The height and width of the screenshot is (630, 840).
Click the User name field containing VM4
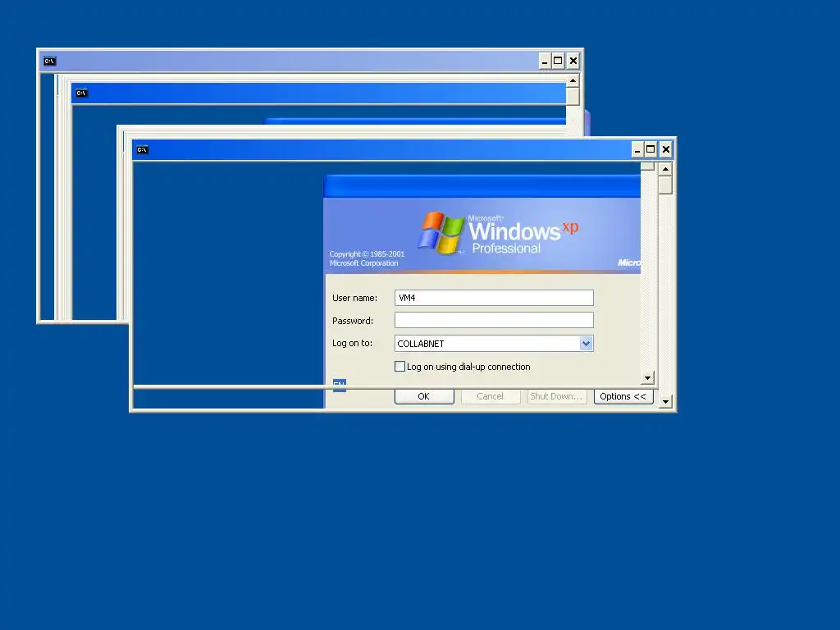click(x=494, y=298)
